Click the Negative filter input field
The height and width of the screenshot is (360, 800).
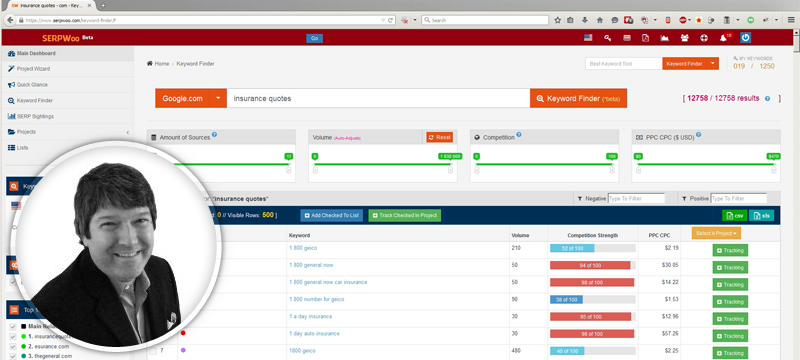pyautogui.click(x=636, y=198)
